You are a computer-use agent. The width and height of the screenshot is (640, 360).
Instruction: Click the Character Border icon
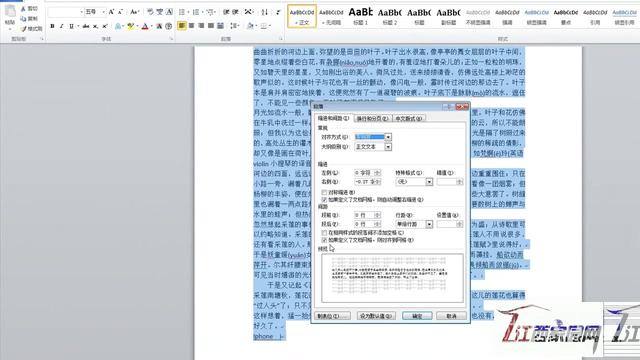point(169,12)
